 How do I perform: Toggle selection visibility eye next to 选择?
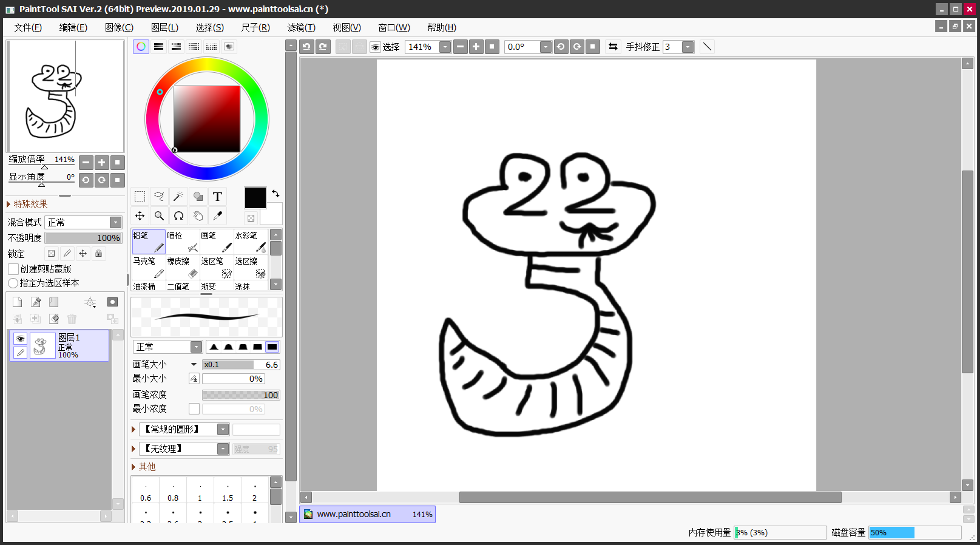376,47
